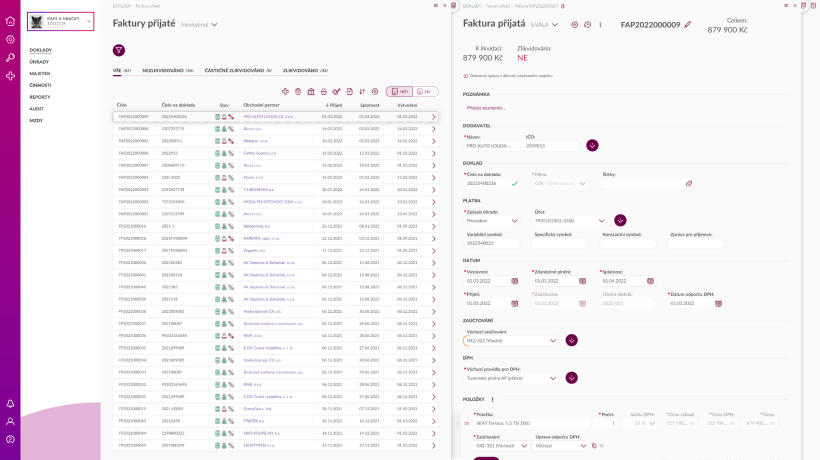This screenshot has width=820, height=460.
Task: Click the lock icon in list toolbar
Action: click(x=324, y=91)
